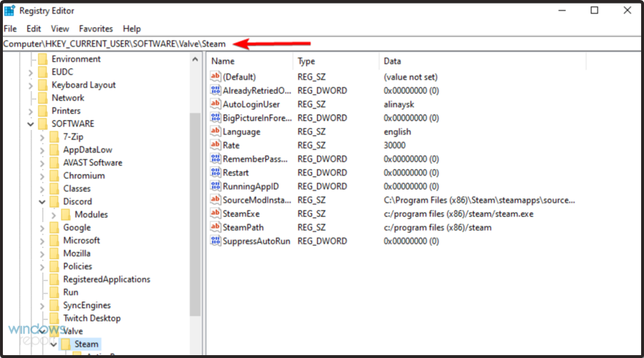
Task: Select the RegisteredApplications key
Action: [107, 279]
